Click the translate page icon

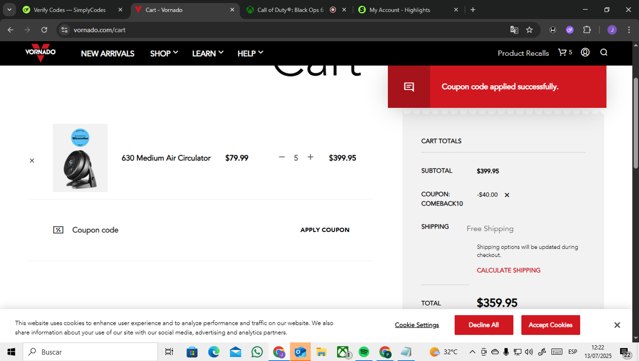514,30
